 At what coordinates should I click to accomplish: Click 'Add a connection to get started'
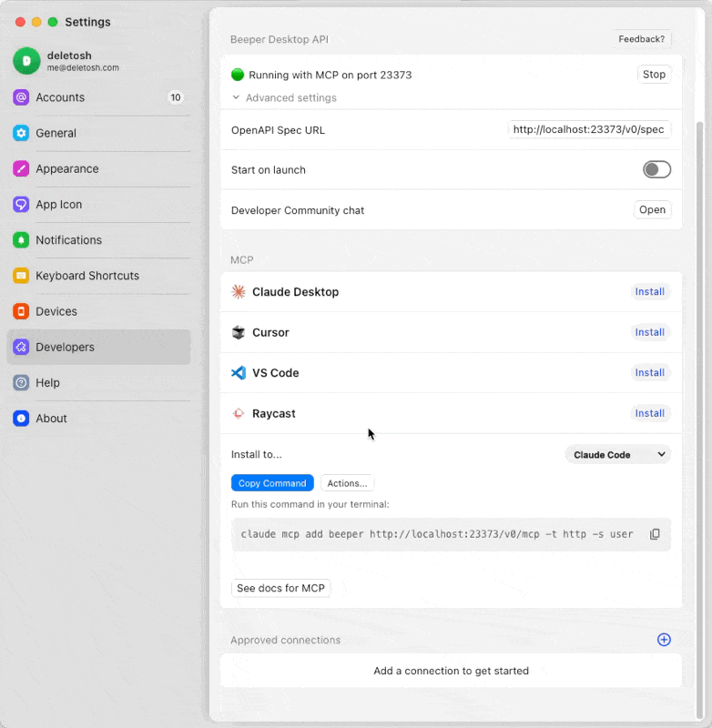[x=451, y=671]
